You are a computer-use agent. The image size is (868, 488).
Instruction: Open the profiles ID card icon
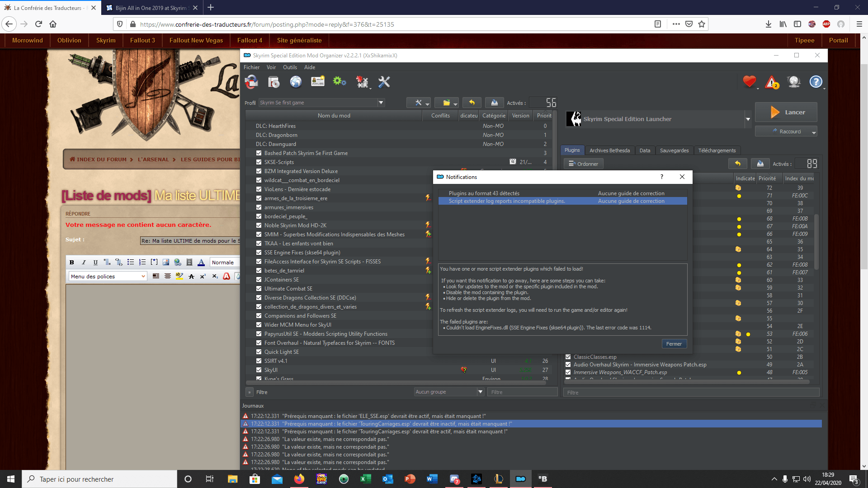pyautogui.click(x=318, y=82)
